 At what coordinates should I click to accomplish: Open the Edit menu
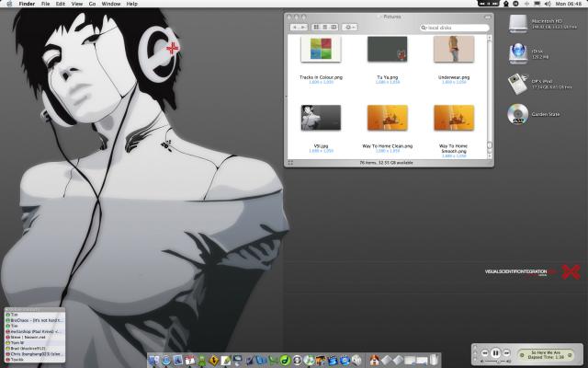click(60, 4)
